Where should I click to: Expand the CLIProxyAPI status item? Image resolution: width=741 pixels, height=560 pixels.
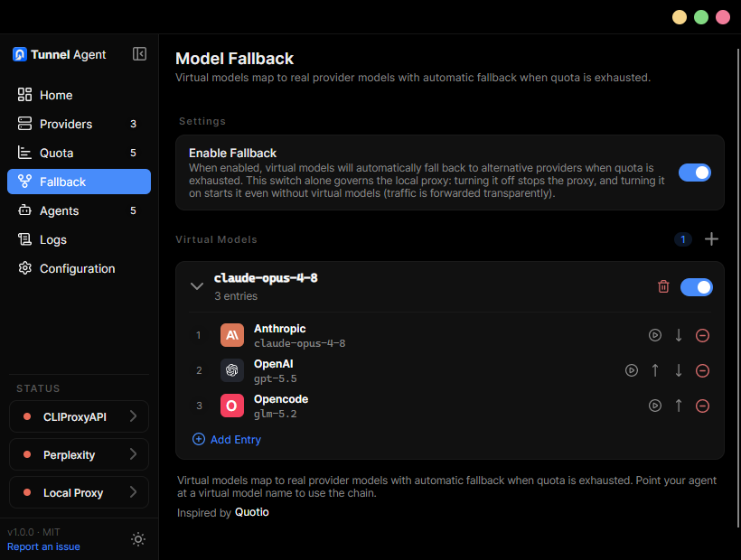pyautogui.click(x=79, y=416)
